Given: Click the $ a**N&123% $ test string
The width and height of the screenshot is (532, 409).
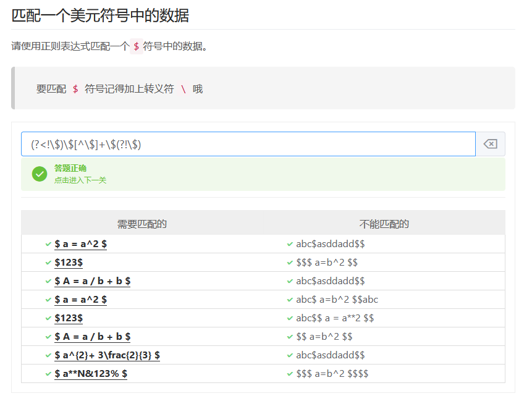Looking at the screenshot, I should coord(91,374).
